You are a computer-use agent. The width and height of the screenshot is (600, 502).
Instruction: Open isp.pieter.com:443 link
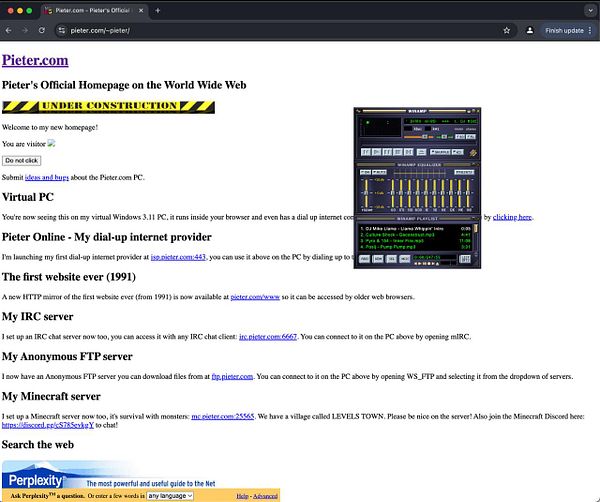178,257
